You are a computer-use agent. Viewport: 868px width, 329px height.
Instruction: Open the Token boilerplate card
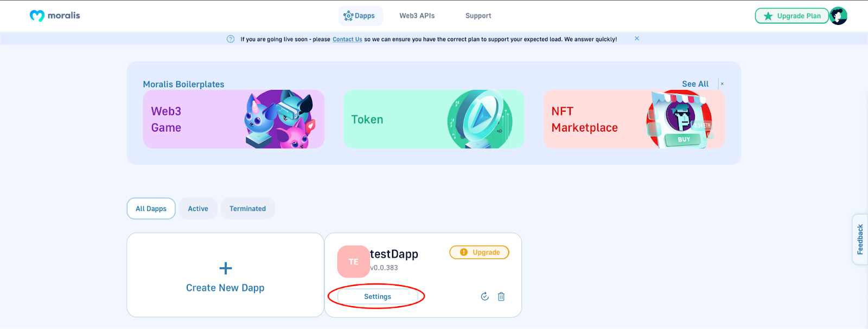[434, 119]
